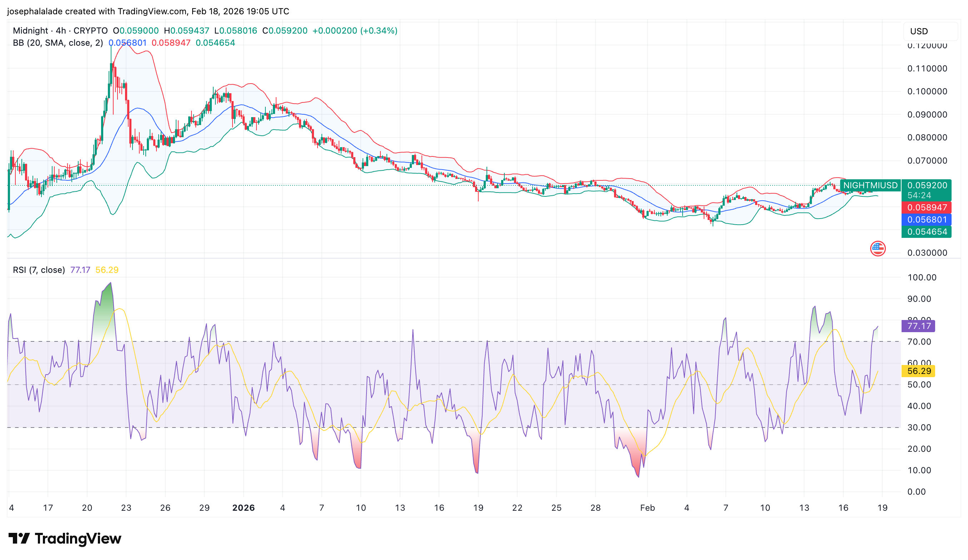Viewport: 968px width, 560px height.
Task: Click the BB basis value 0.056801 in legend
Action: [127, 42]
